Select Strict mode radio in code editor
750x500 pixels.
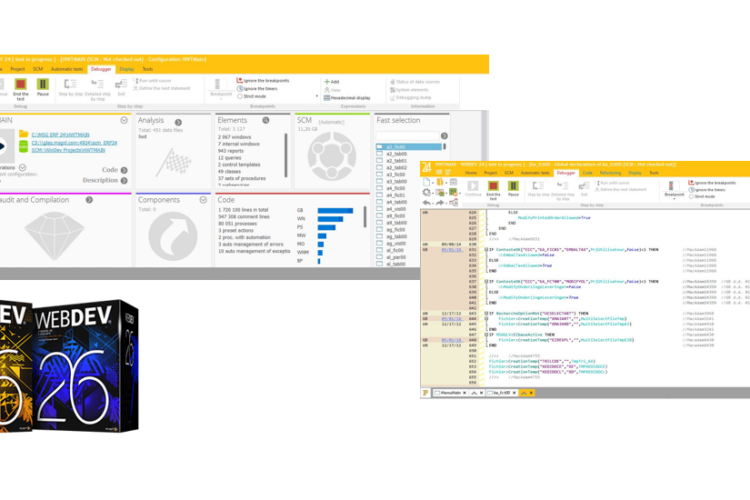(x=691, y=197)
